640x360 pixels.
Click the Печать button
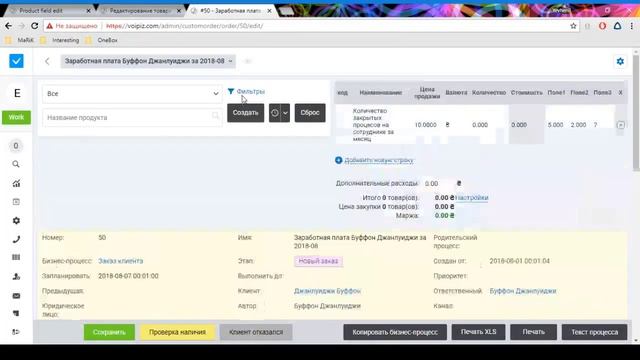coord(533,332)
